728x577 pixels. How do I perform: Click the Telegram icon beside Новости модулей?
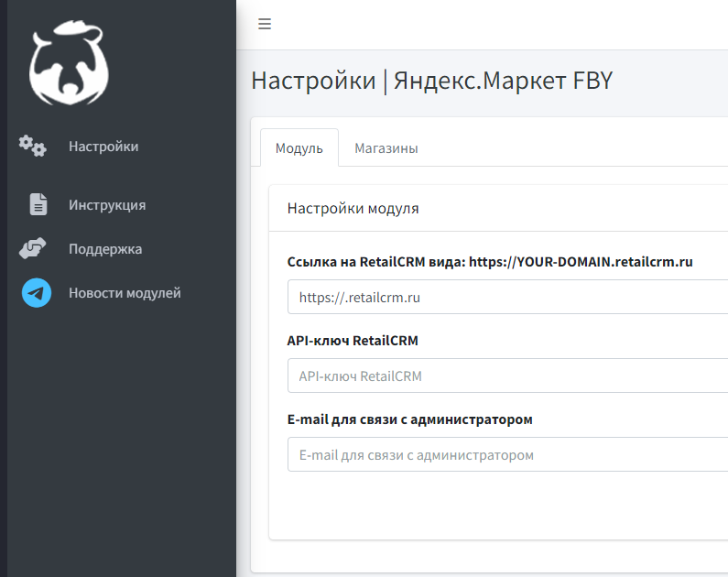[37, 292]
